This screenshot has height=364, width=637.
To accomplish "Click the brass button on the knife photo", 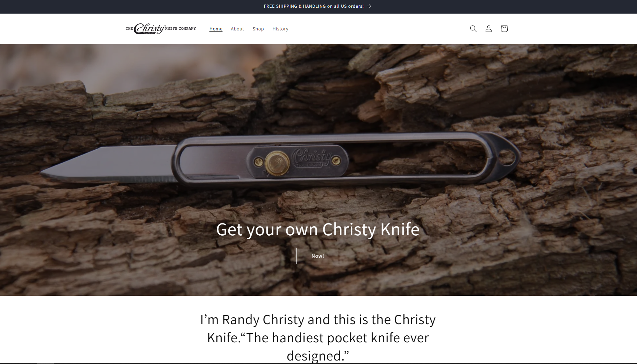I will point(277,163).
